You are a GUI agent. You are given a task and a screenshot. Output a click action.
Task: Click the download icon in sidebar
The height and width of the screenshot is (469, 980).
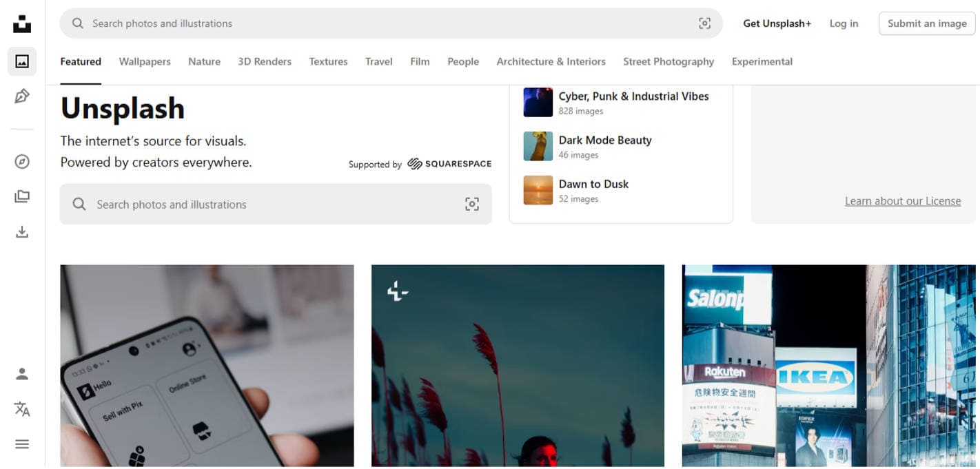(22, 232)
